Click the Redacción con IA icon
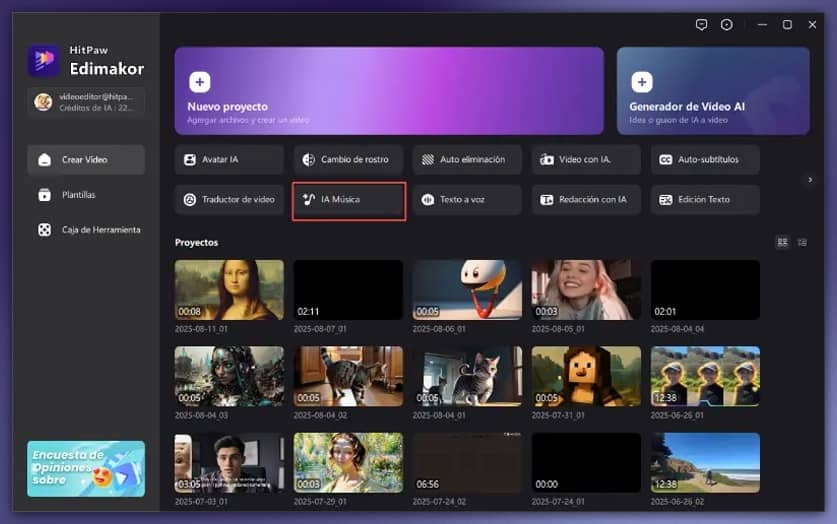Viewport: 837px width, 524px height. [547, 200]
